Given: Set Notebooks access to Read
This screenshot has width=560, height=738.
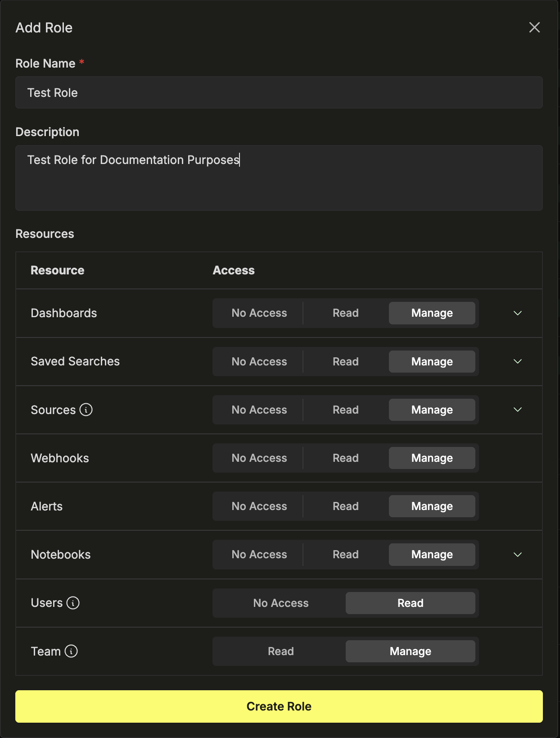Looking at the screenshot, I should click(x=345, y=555).
